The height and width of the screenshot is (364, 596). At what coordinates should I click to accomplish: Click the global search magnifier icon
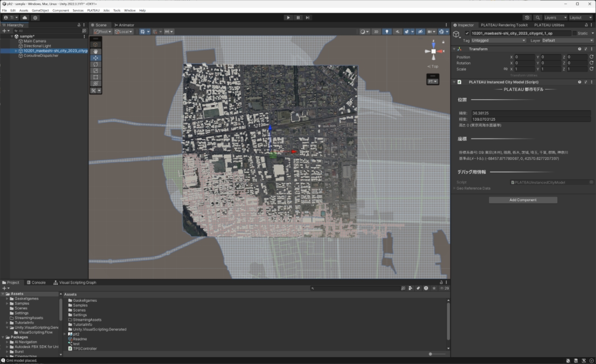pos(538,18)
